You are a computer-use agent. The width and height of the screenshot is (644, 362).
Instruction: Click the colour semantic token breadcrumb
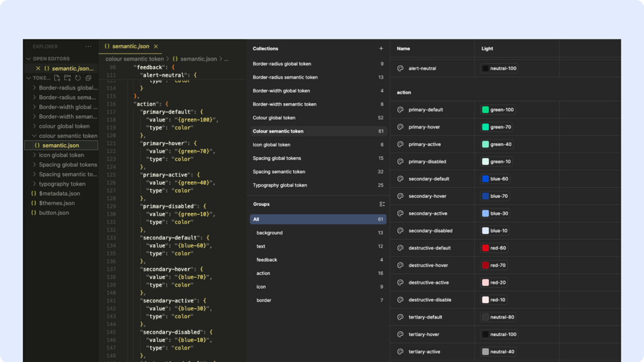pos(134,59)
